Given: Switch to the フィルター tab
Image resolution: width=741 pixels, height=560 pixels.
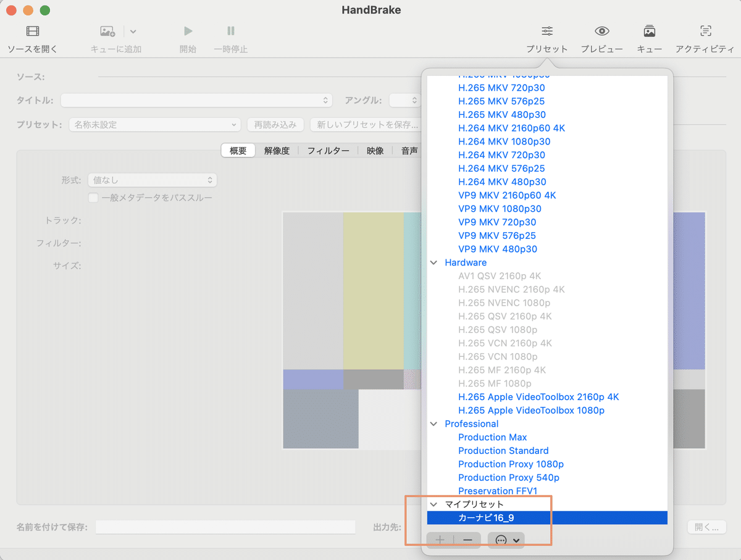Looking at the screenshot, I should (329, 149).
